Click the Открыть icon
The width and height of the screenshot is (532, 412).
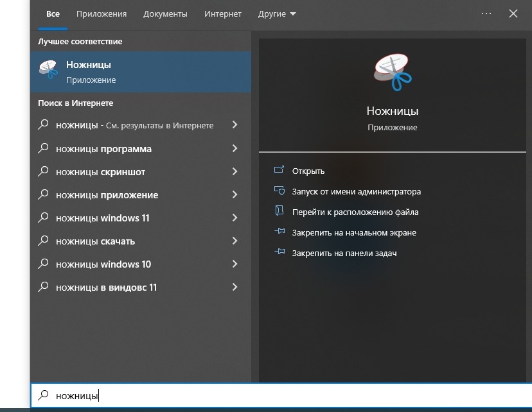(279, 169)
